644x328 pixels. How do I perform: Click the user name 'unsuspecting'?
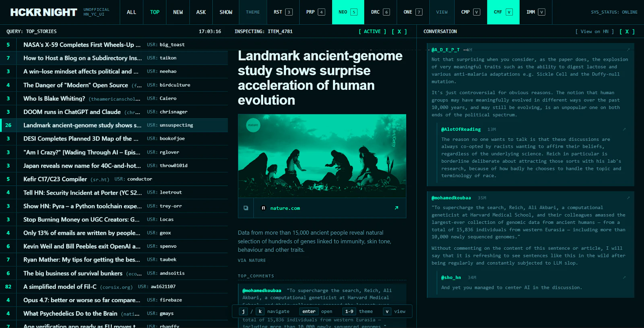(176, 125)
